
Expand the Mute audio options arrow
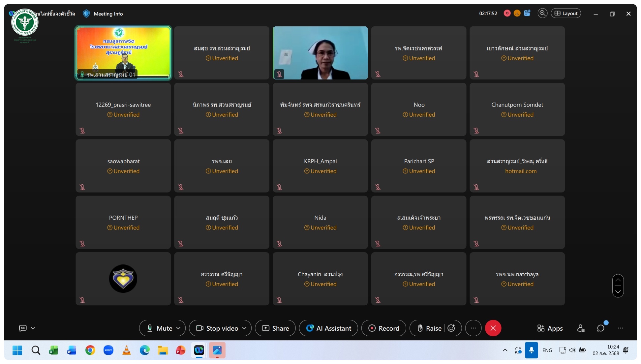(x=178, y=328)
